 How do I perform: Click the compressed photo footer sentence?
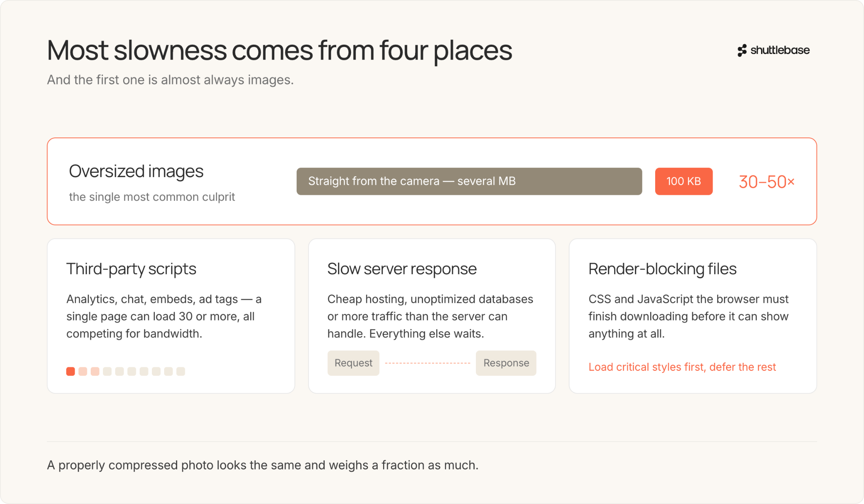262,465
